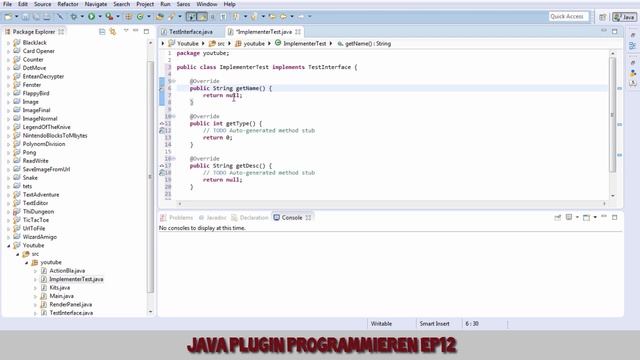The image size is (640, 360).
Task: Click Open Console icon in Console toolbar
Action: coord(587,218)
